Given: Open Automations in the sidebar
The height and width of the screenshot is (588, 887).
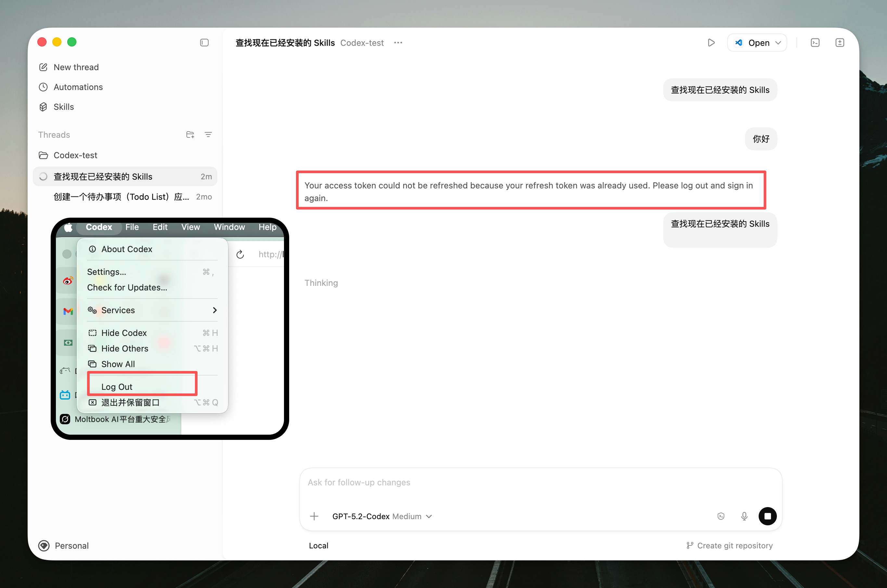Looking at the screenshot, I should [78, 87].
